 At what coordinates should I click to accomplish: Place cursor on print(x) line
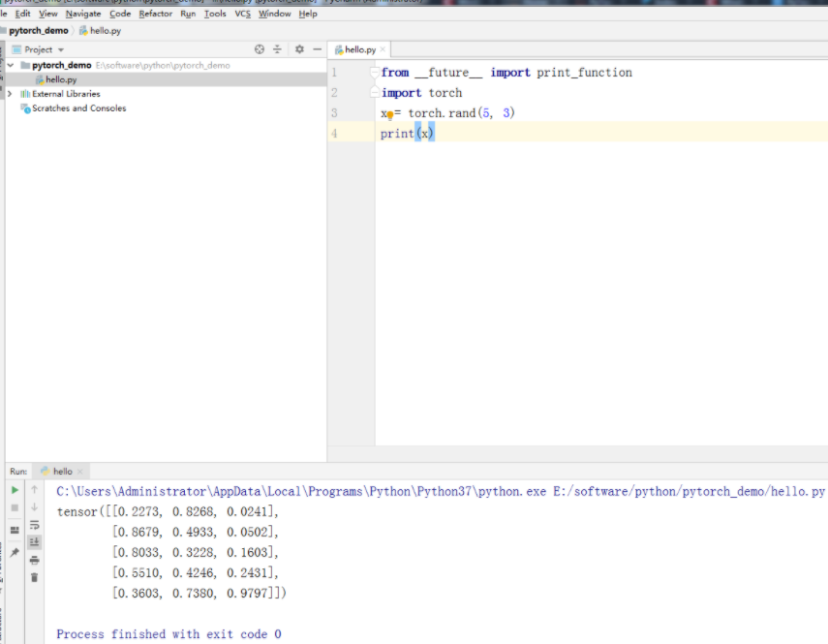click(x=602, y=133)
